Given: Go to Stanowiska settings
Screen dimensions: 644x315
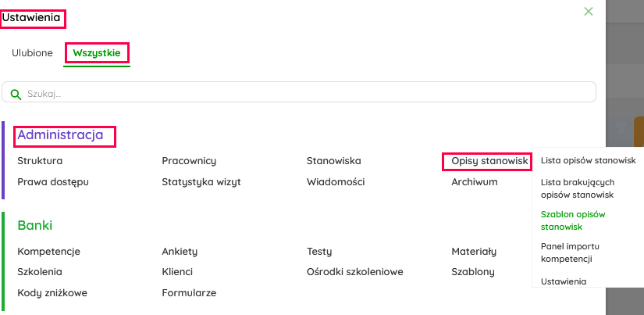Looking at the screenshot, I should point(334,161).
